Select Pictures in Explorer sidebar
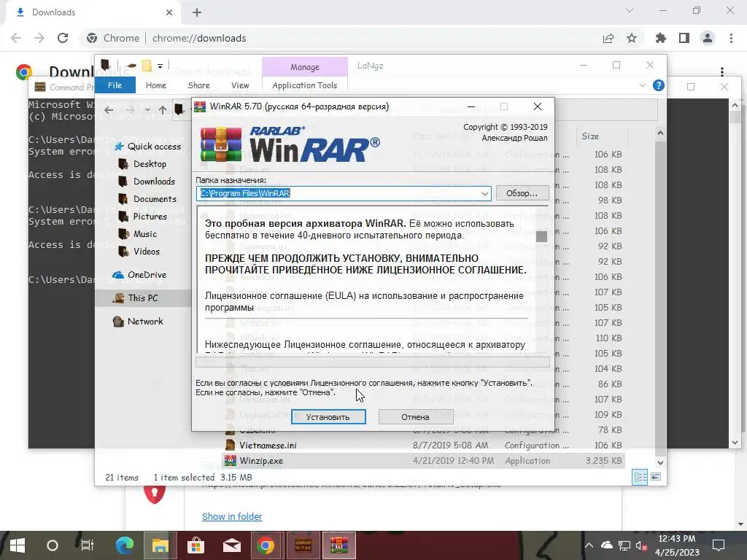 tap(150, 217)
